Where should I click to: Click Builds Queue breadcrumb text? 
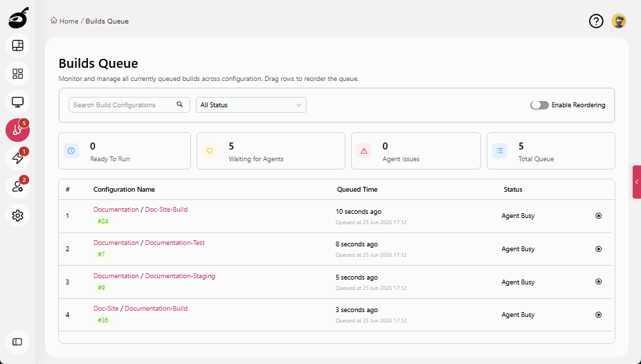(107, 21)
